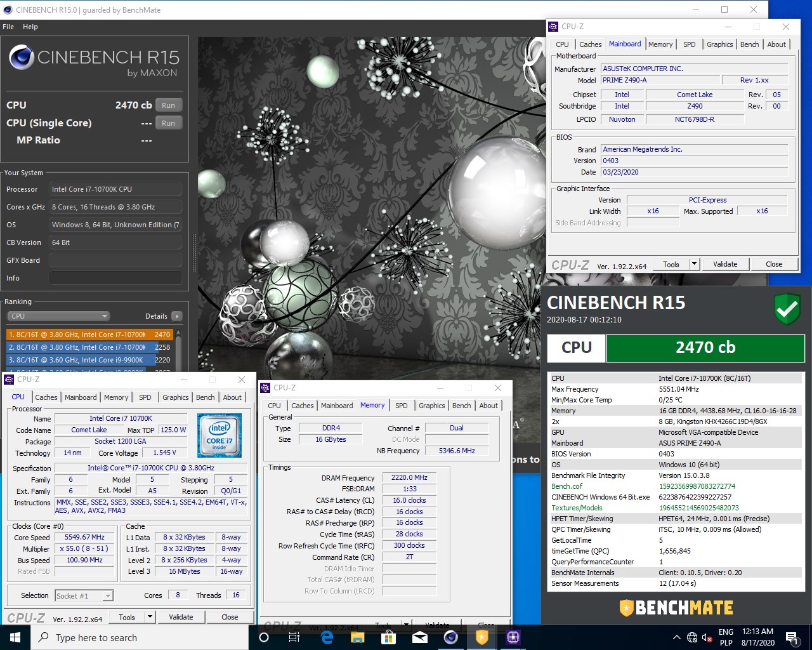Launch Microsoft Edge from the taskbar
The height and width of the screenshot is (650, 812).
[x=327, y=637]
